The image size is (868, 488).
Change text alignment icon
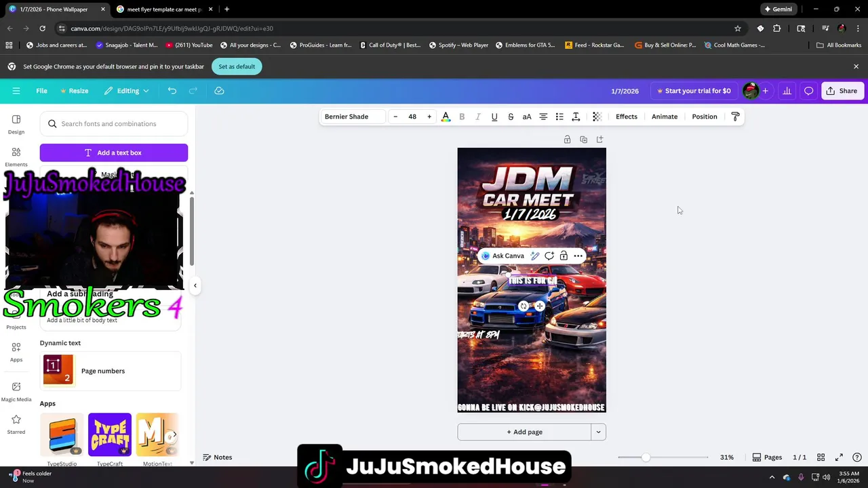[x=543, y=117]
